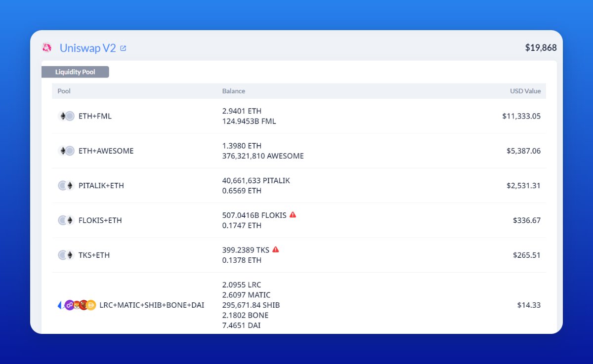Click the FLOKIS+ETH token pair icon
The width and height of the screenshot is (593, 364).
click(x=66, y=220)
